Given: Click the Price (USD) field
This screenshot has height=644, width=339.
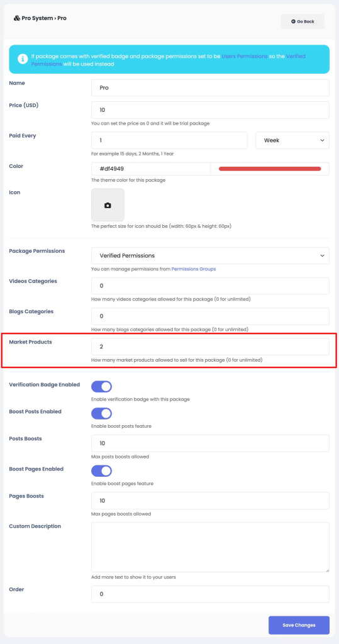Looking at the screenshot, I should 211,110.
